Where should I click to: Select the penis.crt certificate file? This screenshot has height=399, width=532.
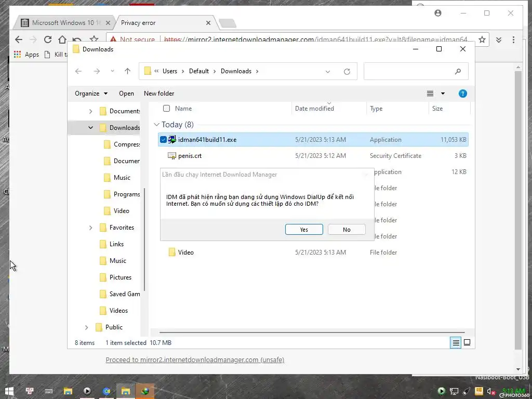coord(190,156)
